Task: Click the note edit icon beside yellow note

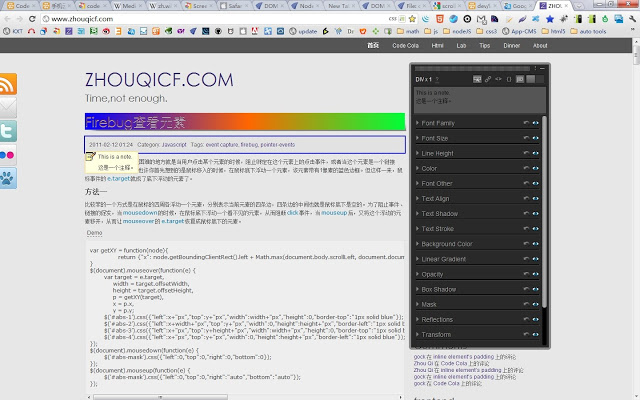Action: 91,157
